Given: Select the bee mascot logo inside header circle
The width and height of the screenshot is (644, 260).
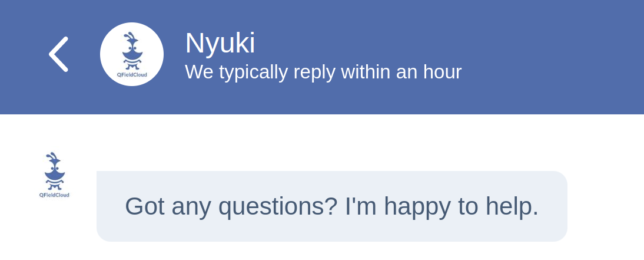Looking at the screenshot, I should click(132, 50).
